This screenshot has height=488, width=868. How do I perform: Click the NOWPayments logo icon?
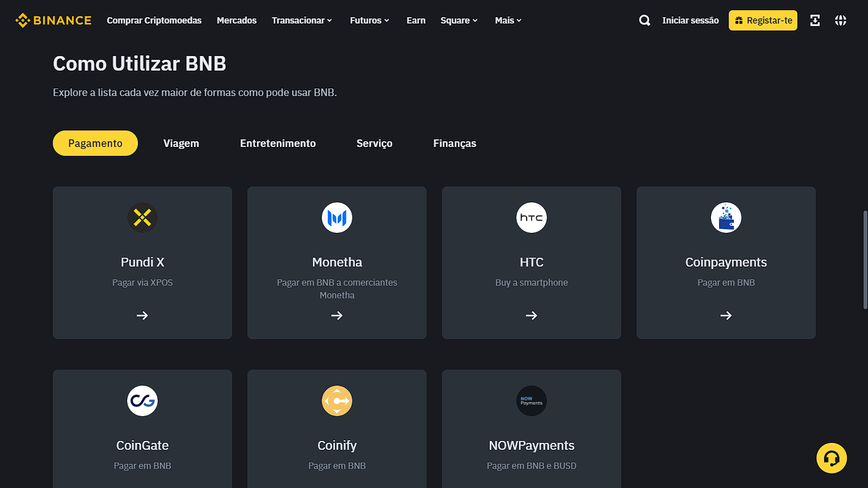click(x=531, y=401)
